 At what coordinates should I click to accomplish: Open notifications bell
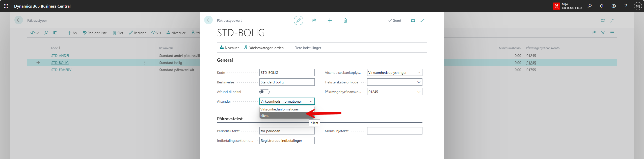pos(602,6)
